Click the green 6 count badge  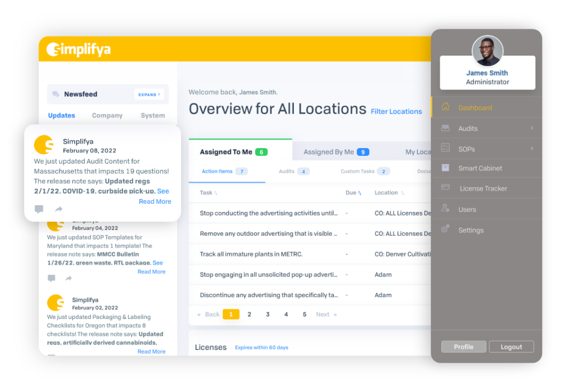pos(261,152)
